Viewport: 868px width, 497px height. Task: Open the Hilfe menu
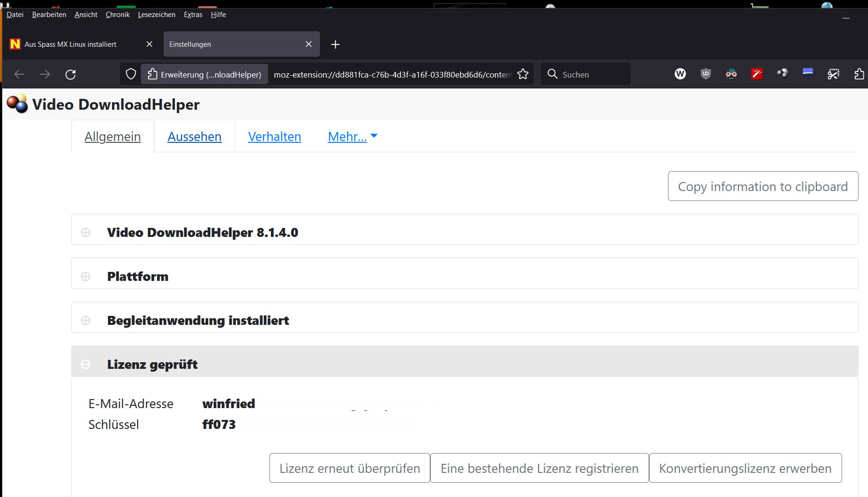pos(218,15)
